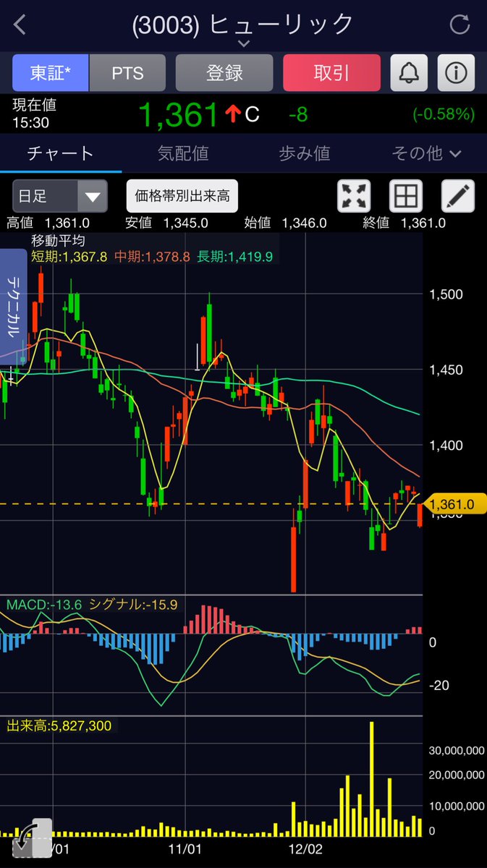
Task: Tap the rotate icon at bottom left
Action: click(32, 838)
